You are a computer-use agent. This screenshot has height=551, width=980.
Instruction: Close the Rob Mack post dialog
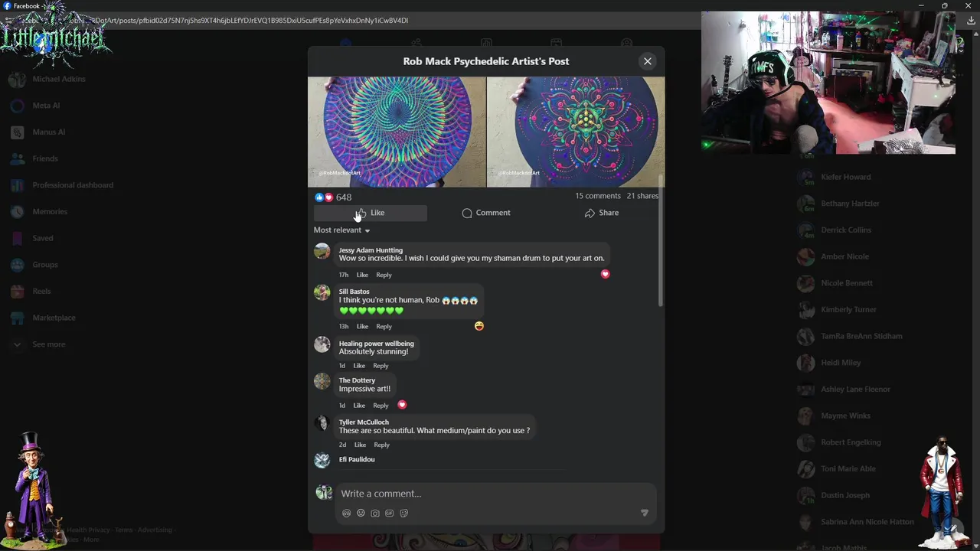pos(648,61)
